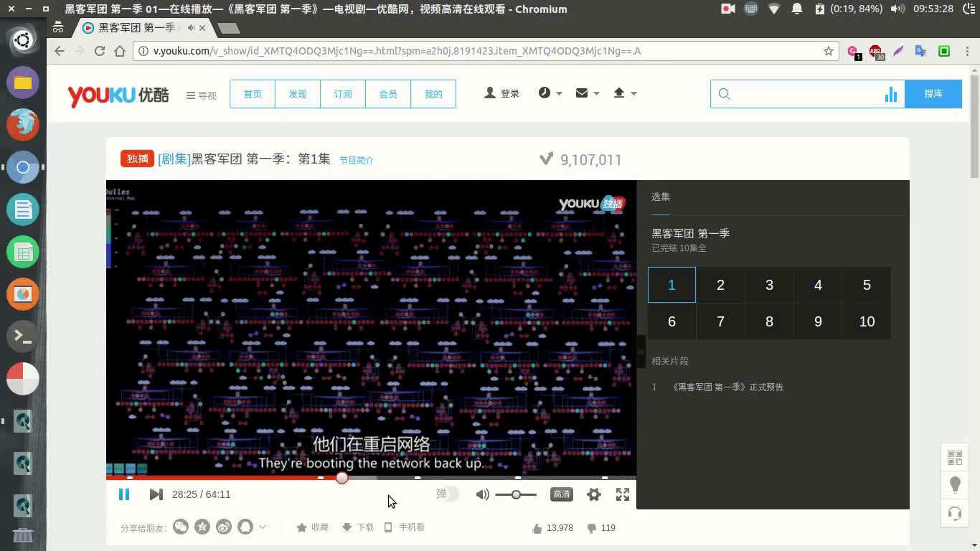Share the video to Qzone star
This screenshot has width=980, height=551.
[x=202, y=527]
